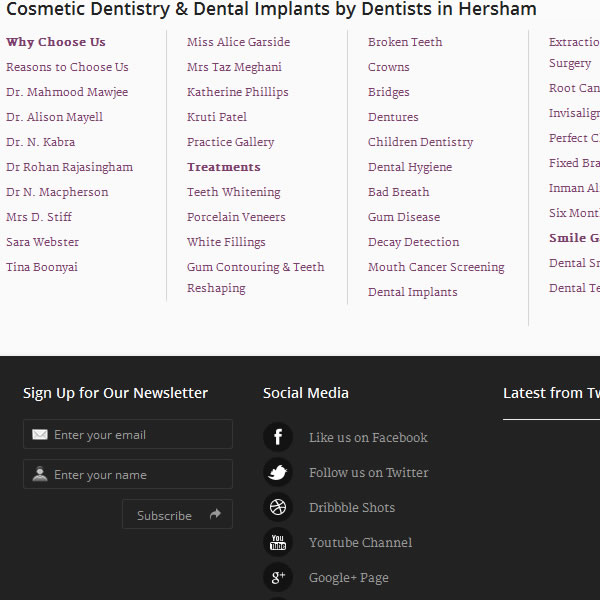The height and width of the screenshot is (600, 600).
Task: Open the Mouth Cancer Screening link
Action: tap(436, 267)
